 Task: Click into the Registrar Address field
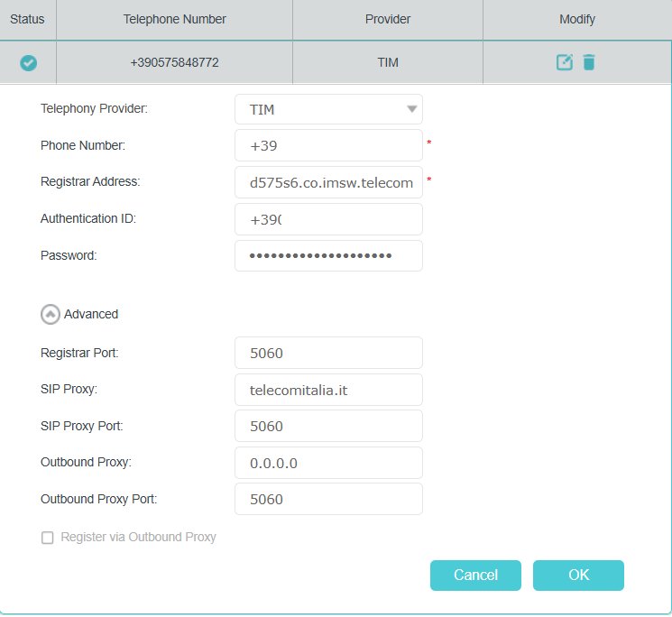tap(328, 182)
